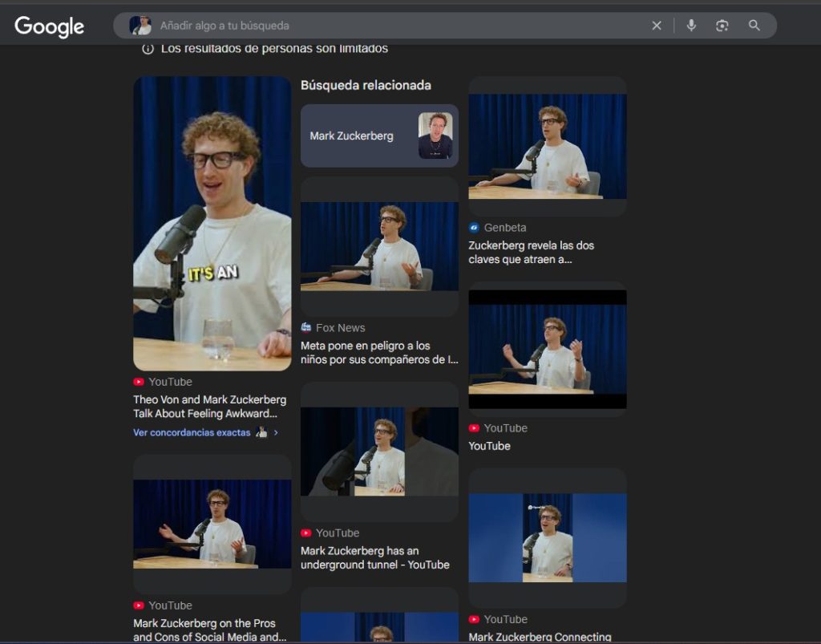The height and width of the screenshot is (644, 821).
Task: Select the uploaded image preview in search bar
Action: click(x=140, y=26)
